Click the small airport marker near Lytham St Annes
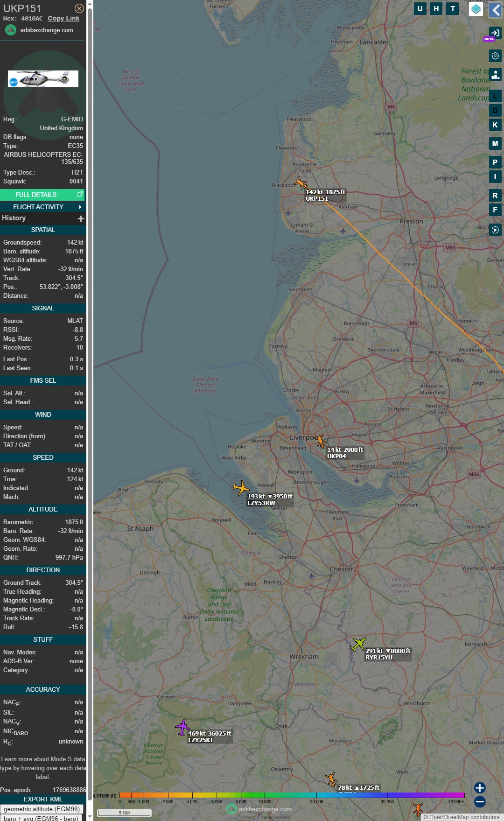The height and width of the screenshot is (821, 504). coord(288,213)
